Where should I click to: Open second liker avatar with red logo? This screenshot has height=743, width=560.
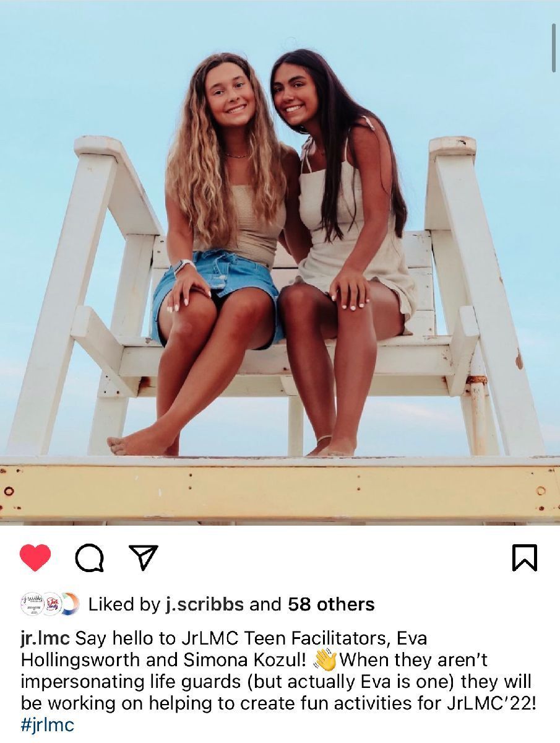[51, 604]
